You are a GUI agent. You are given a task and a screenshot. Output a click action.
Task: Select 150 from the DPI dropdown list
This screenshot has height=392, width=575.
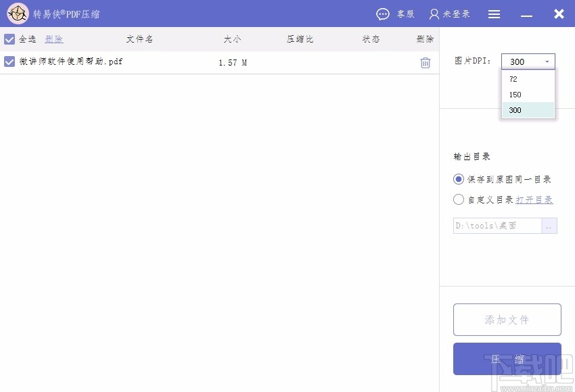coord(515,95)
